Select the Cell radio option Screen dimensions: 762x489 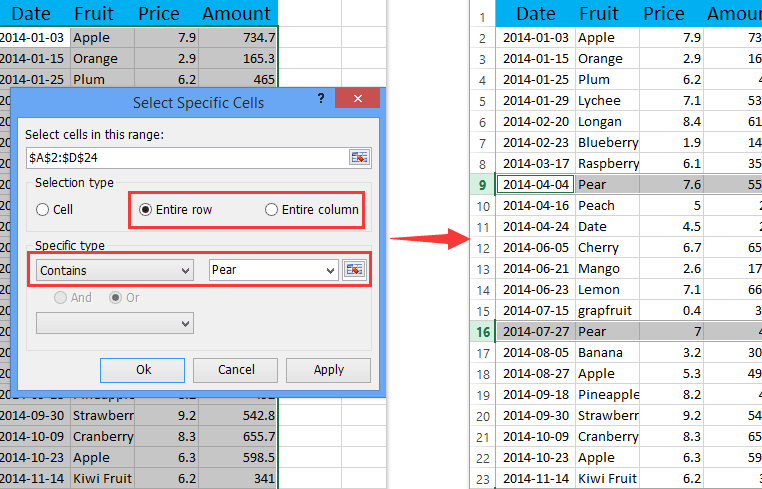(54, 210)
